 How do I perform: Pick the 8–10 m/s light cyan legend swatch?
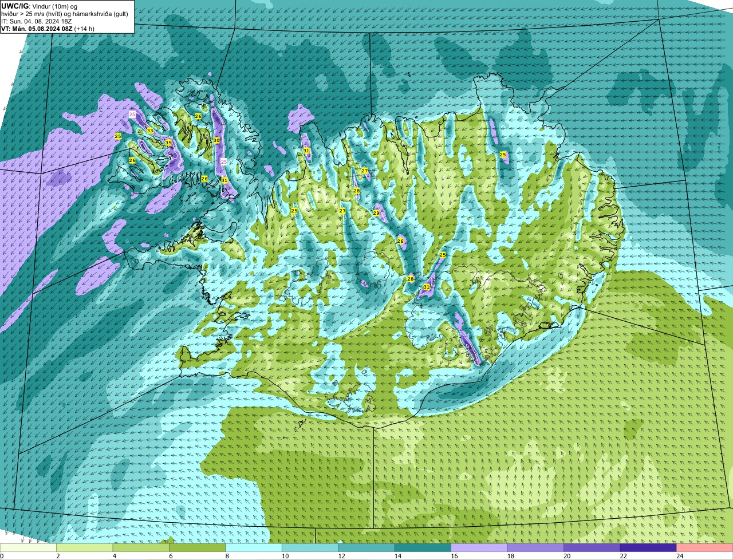pyautogui.click(x=254, y=548)
